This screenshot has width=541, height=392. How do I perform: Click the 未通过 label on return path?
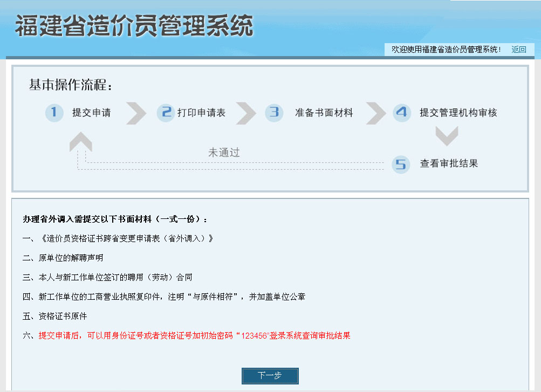click(224, 153)
